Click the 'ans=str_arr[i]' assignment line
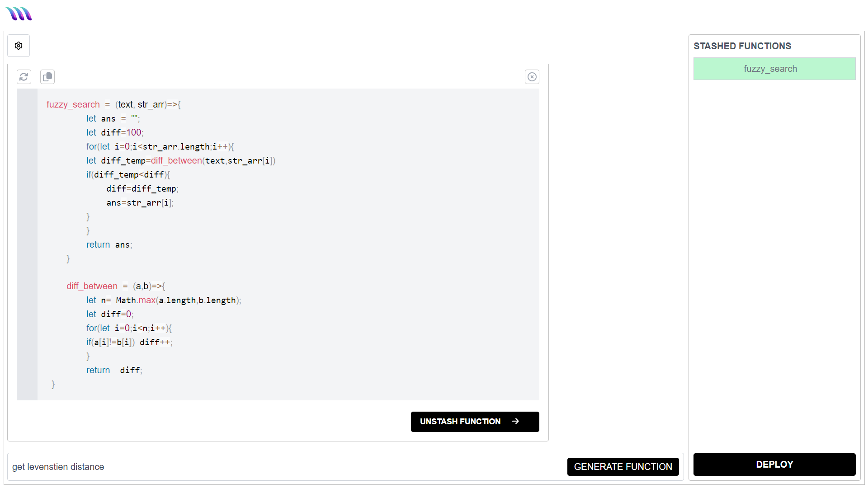The height and width of the screenshot is (488, 868). click(x=140, y=202)
